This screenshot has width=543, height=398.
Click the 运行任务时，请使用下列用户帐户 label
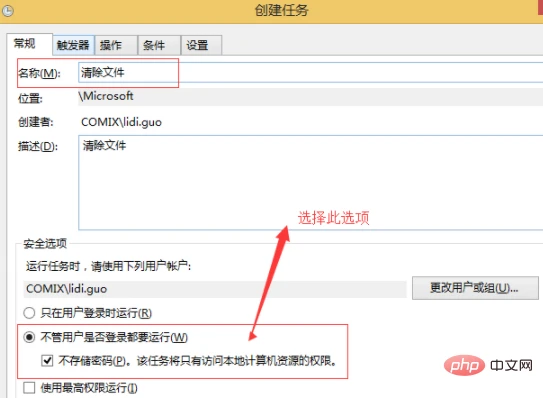108,266
